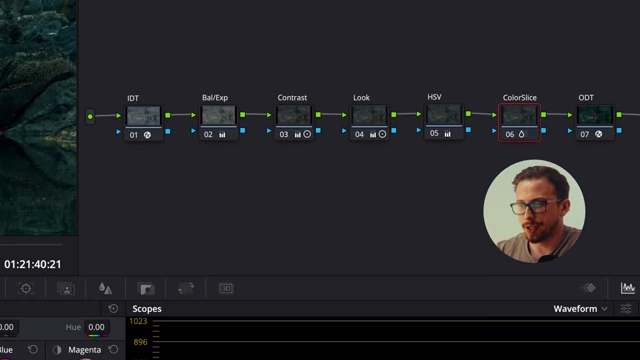
Task: Click the Look node label
Action: 361,98
